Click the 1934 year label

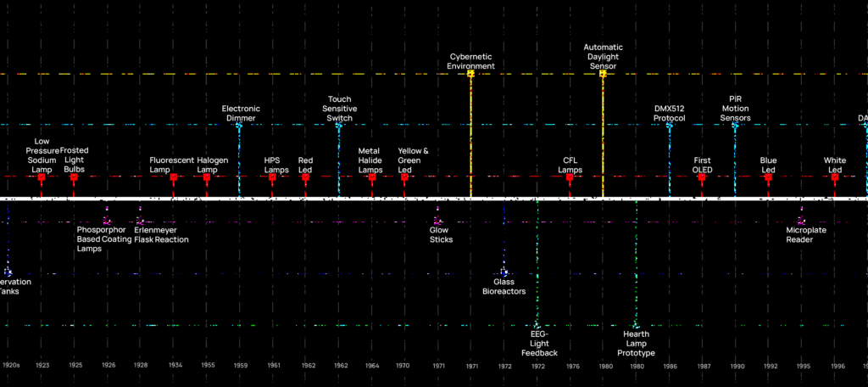point(174,366)
